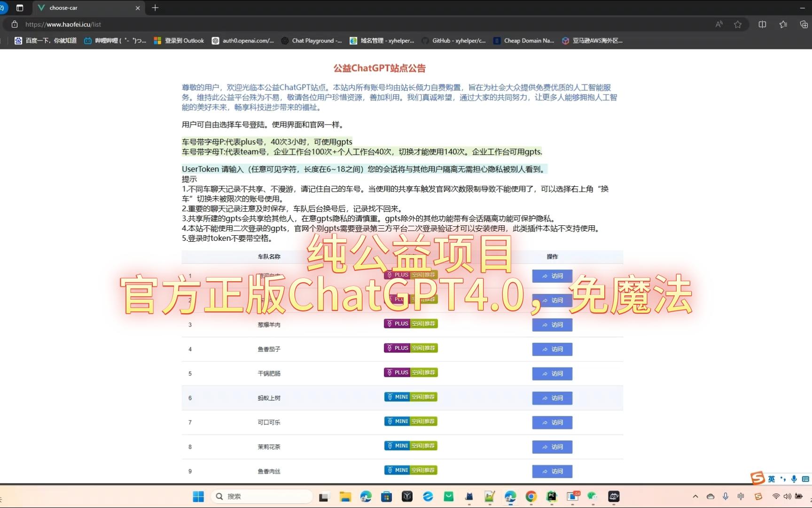Screen dimensions: 812x508
Task: Open the 百度一下 bookmark
Action: point(46,41)
